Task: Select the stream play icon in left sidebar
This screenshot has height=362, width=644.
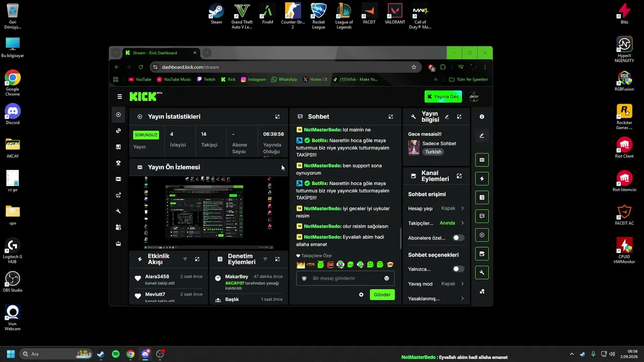Action: point(118,115)
